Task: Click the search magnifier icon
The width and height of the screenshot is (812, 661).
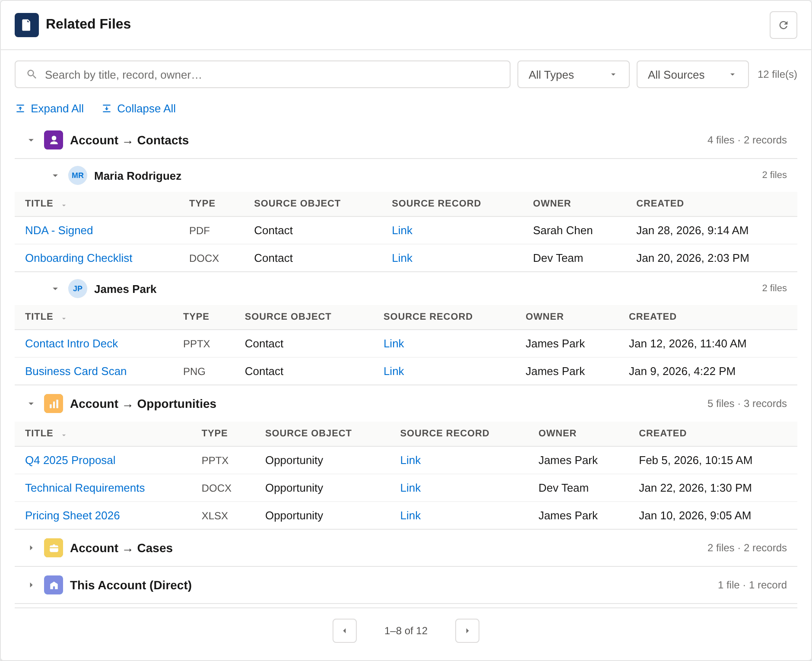Action: 32,74
